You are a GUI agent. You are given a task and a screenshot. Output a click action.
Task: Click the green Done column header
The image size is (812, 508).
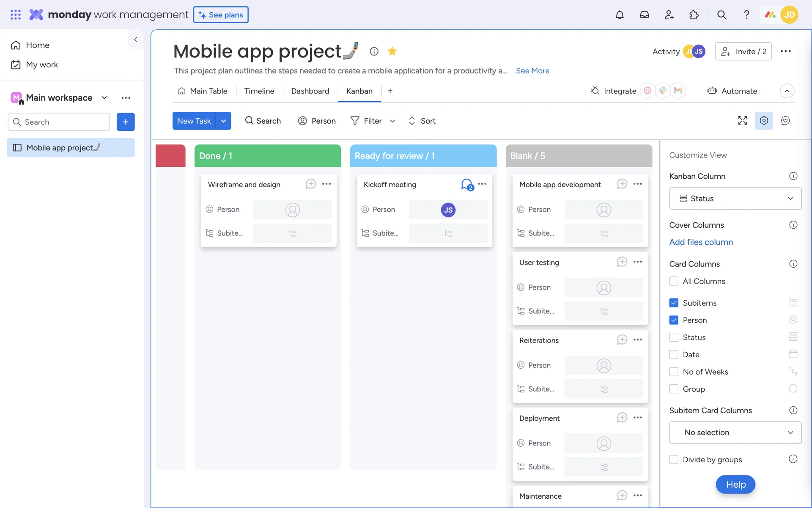click(267, 156)
